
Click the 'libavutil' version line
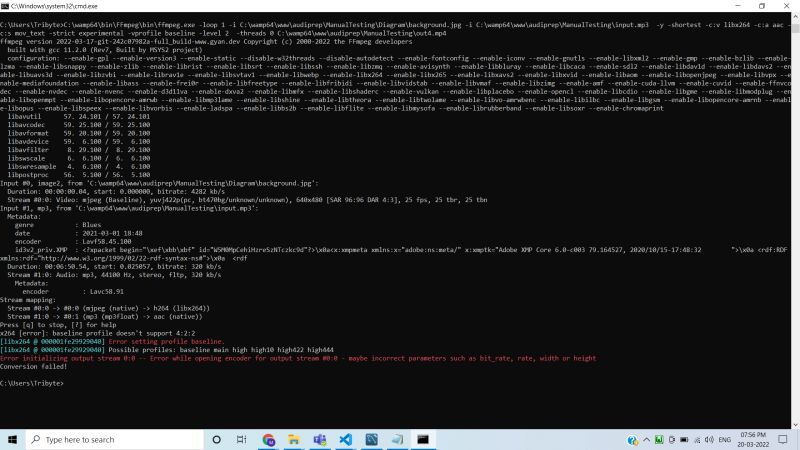[x=79, y=116]
